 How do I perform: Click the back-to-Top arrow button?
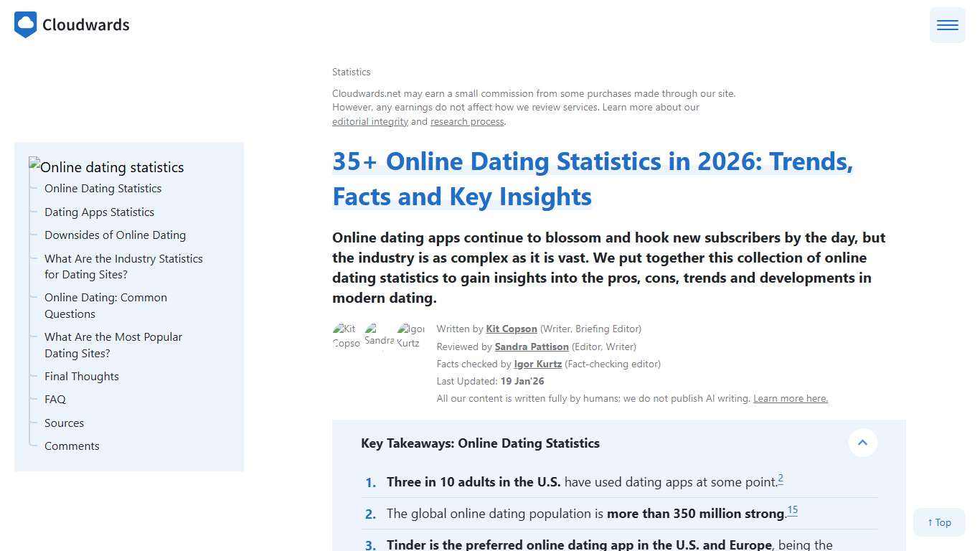point(938,522)
